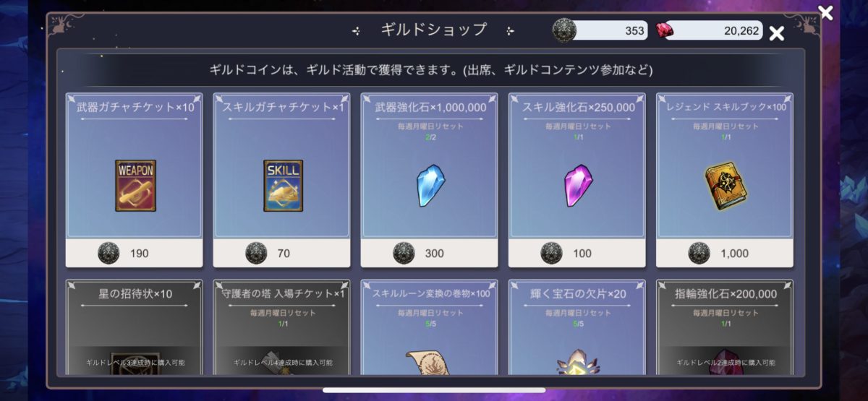Tap the bottom home indicator bar
Viewport: 868px width, 401px height.
click(x=434, y=391)
